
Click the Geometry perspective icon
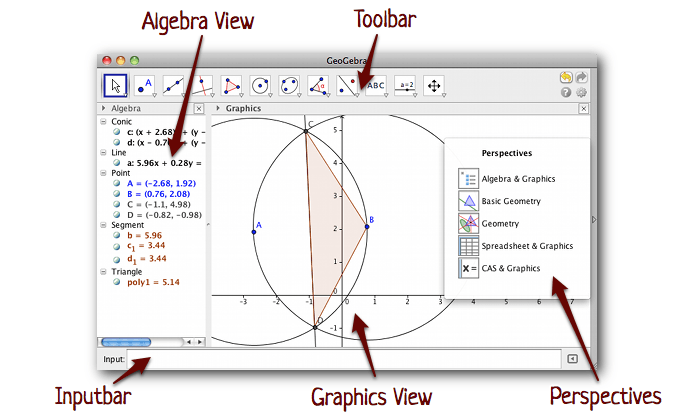468,223
